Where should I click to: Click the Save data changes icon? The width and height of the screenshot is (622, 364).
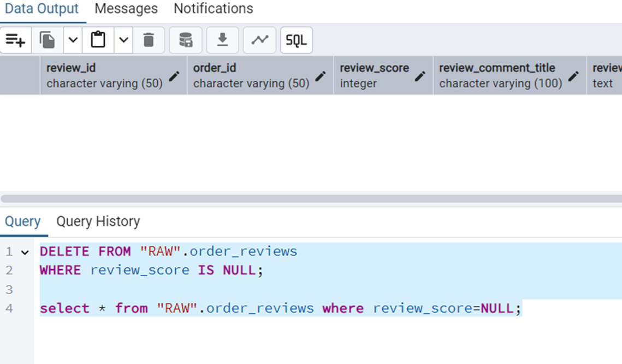pos(186,40)
